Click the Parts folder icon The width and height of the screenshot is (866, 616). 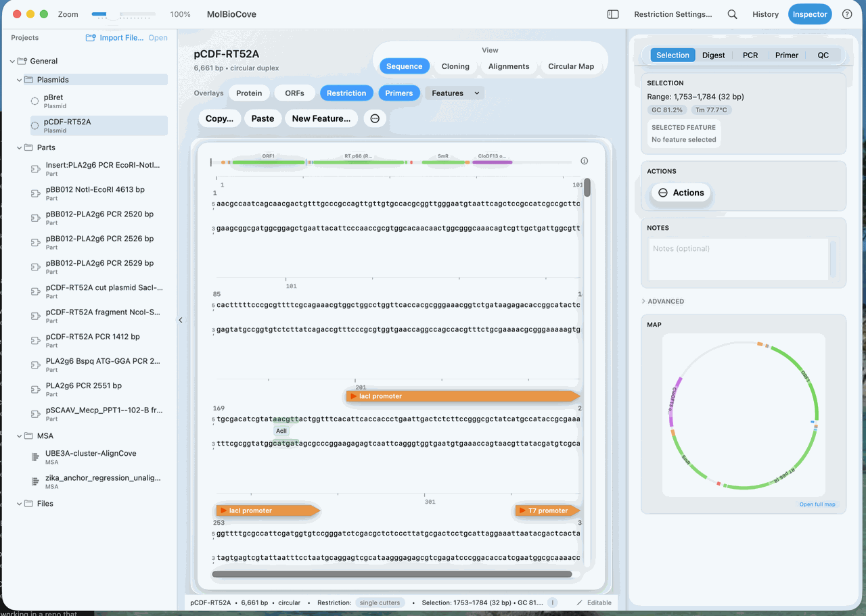28,147
